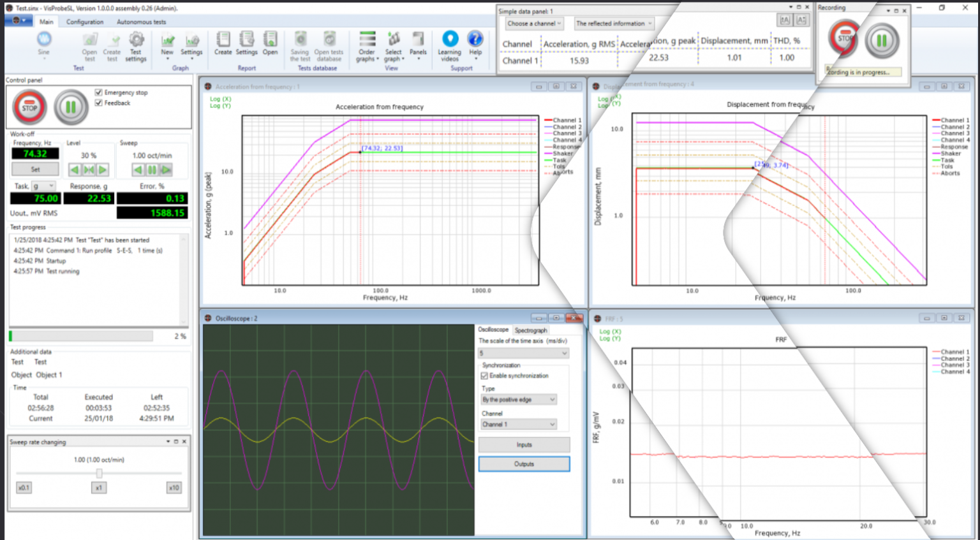
Task: Switch to the Main ribbon tab
Action: 47,22
